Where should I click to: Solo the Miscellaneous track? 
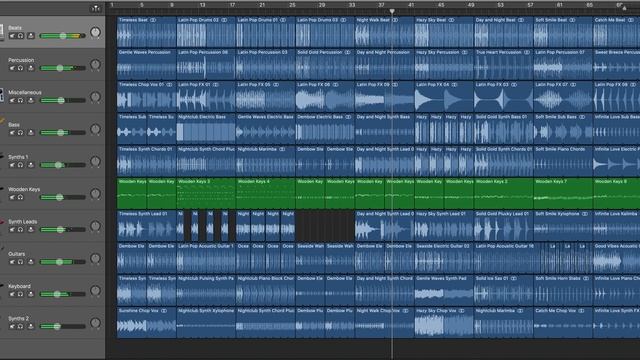(x=20, y=100)
